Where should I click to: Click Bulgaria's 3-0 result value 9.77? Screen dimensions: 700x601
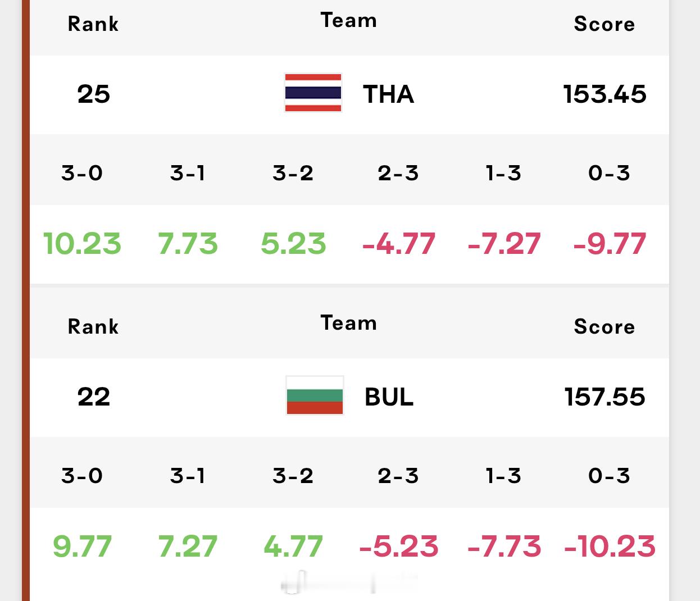point(82,547)
